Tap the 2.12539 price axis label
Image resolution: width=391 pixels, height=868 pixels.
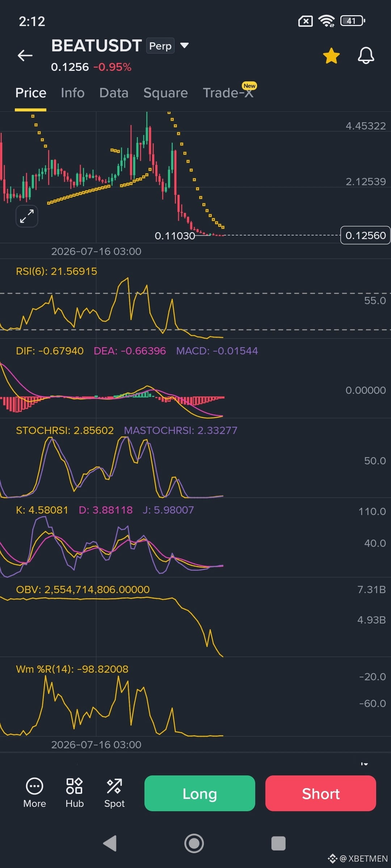(x=366, y=182)
